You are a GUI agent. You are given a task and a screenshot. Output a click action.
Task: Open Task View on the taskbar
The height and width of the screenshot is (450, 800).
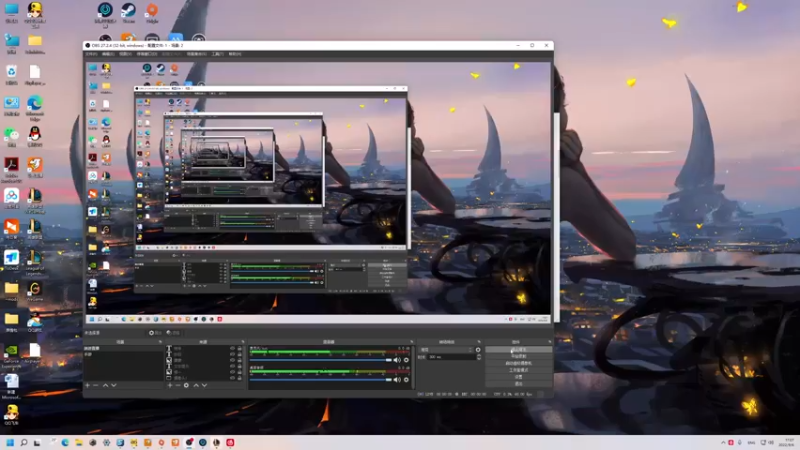pyautogui.click(x=37, y=442)
